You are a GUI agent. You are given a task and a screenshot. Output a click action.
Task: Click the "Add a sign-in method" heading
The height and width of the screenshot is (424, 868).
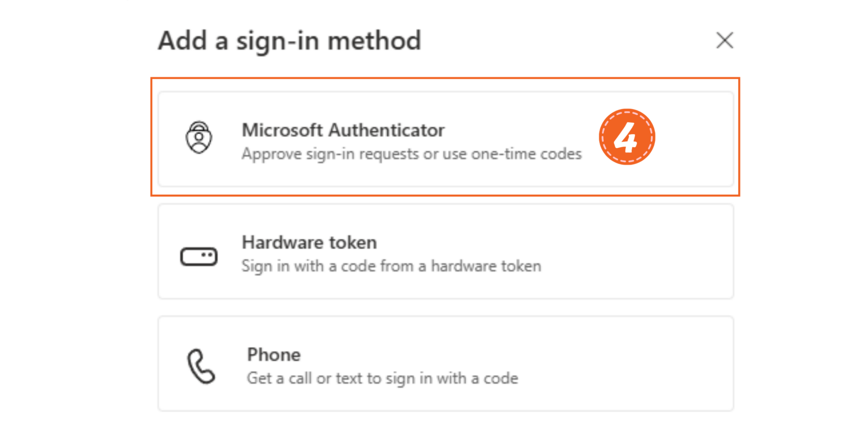[289, 41]
